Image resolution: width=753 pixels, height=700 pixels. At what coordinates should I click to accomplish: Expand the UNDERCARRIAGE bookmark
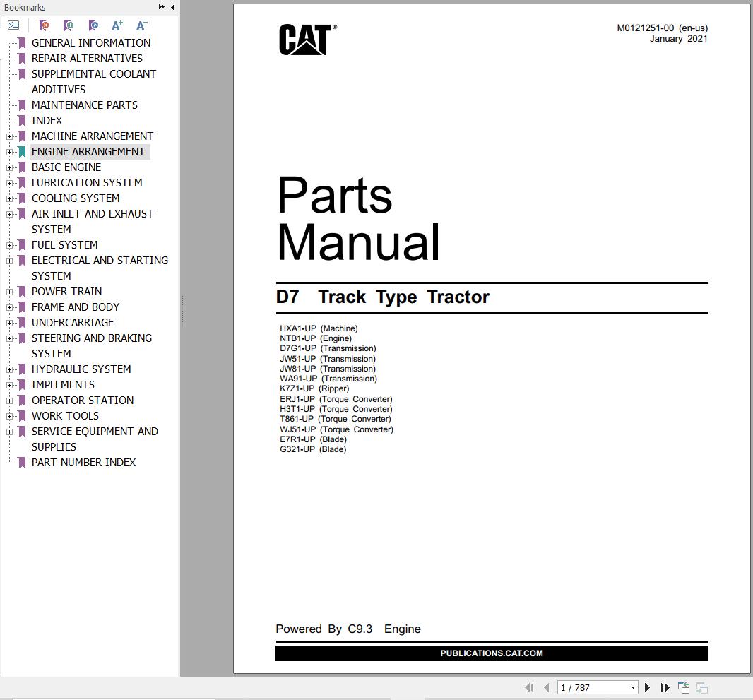click(9, 323)
